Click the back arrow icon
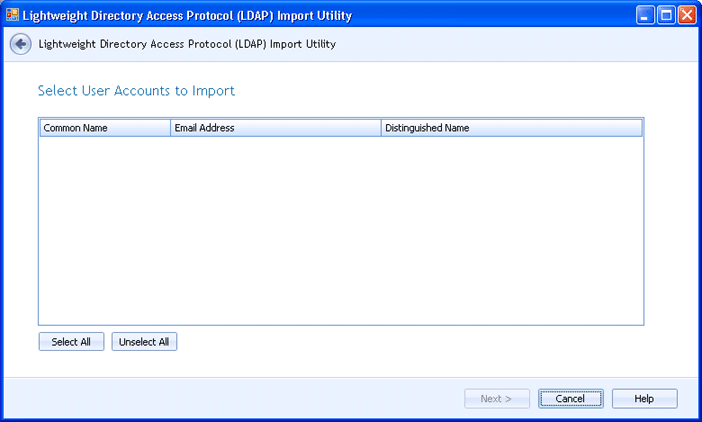 coord(20,44)
